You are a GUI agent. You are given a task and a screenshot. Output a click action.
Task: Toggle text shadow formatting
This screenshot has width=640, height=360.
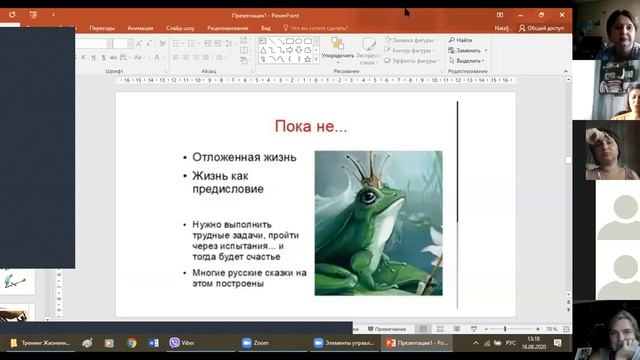tap(104, 58)
